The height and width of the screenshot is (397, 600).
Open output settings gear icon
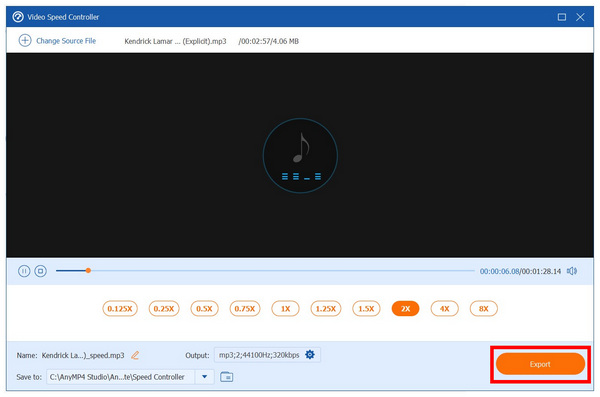(x=310, y=355)
